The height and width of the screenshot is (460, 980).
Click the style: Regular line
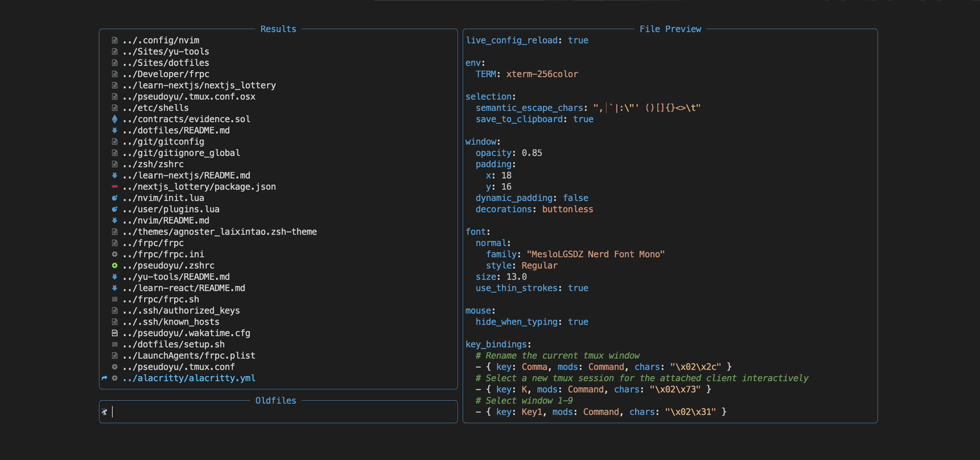click(522, 266)
